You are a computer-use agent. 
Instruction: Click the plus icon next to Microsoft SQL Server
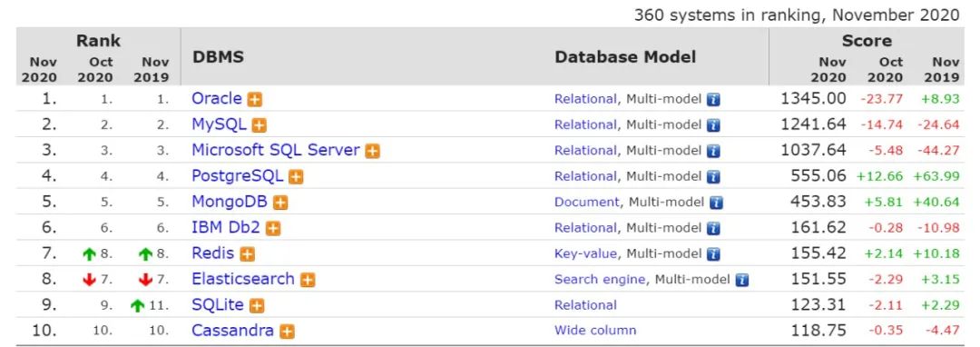(x=373, y=151)
